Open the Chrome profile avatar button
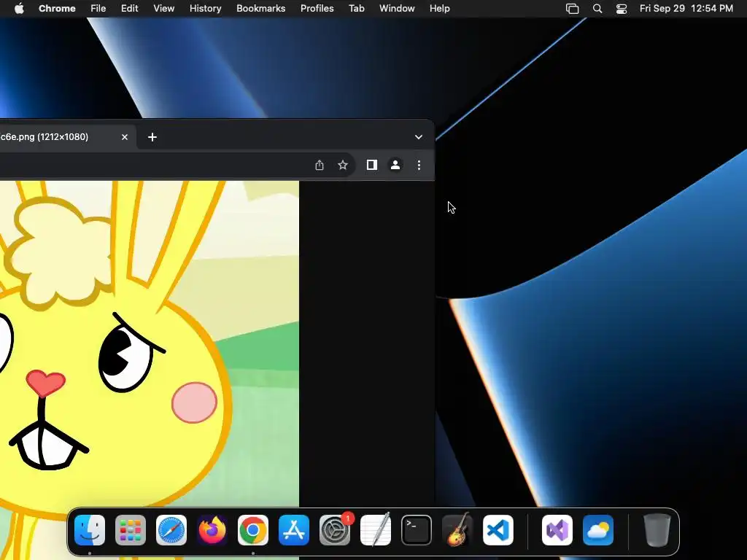 (x=395, y=166)
